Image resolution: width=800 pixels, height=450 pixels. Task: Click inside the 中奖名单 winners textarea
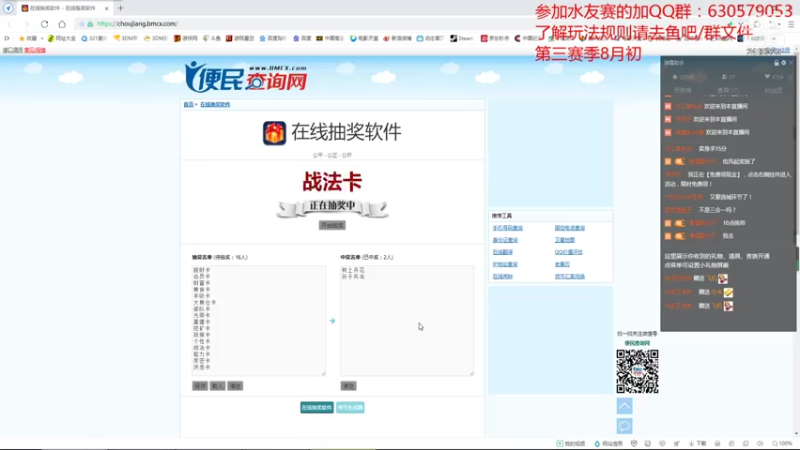pyautogui.click(x=407, y=320)
